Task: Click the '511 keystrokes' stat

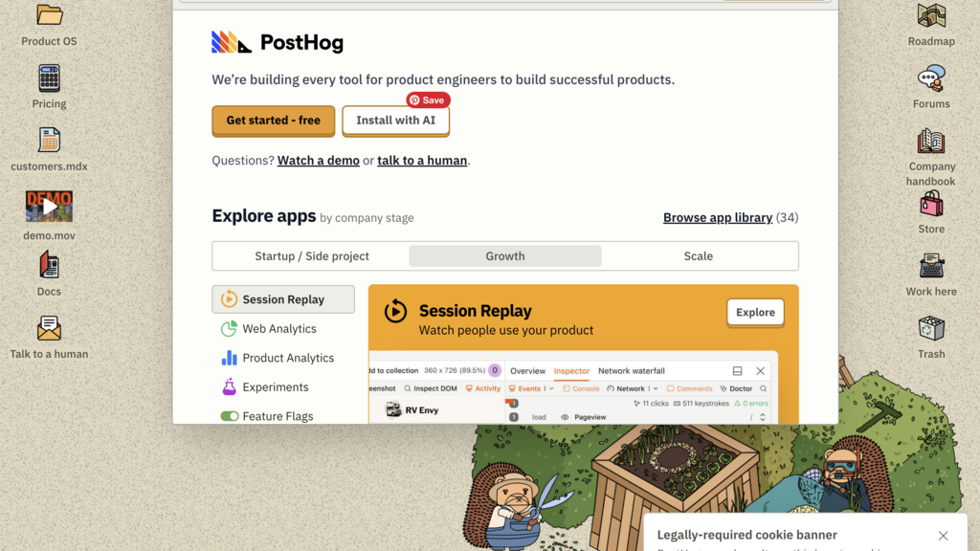Action: [x=701, y=404]
